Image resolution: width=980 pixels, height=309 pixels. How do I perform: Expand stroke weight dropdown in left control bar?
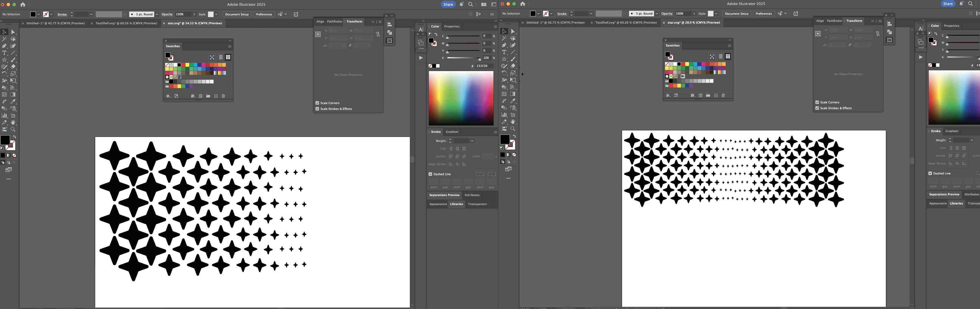91,14
